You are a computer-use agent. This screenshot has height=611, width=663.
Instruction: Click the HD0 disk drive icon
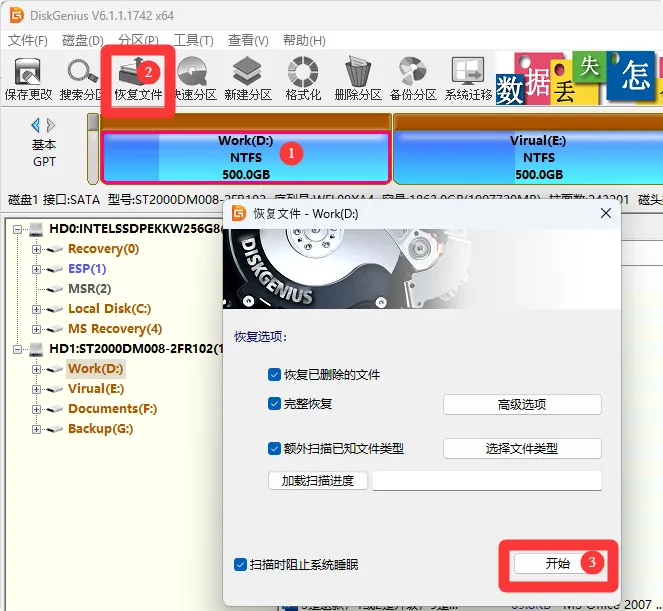click(36, 229)
